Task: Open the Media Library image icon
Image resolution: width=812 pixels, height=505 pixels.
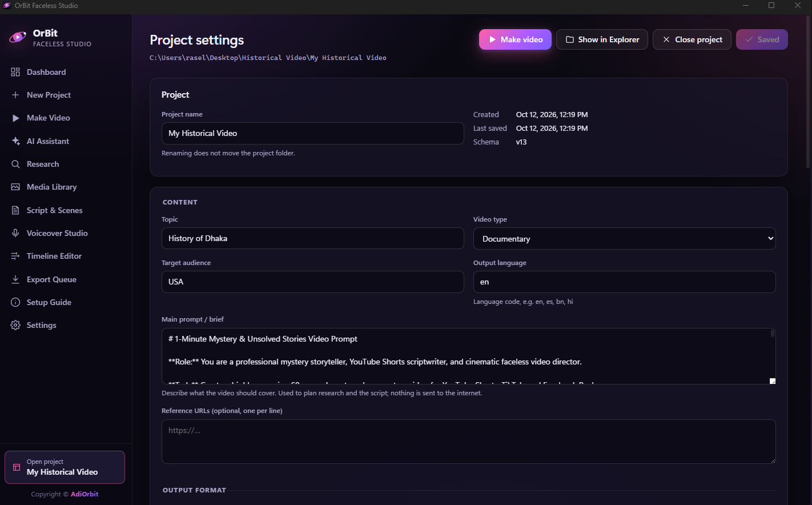Action: (15, 187)
